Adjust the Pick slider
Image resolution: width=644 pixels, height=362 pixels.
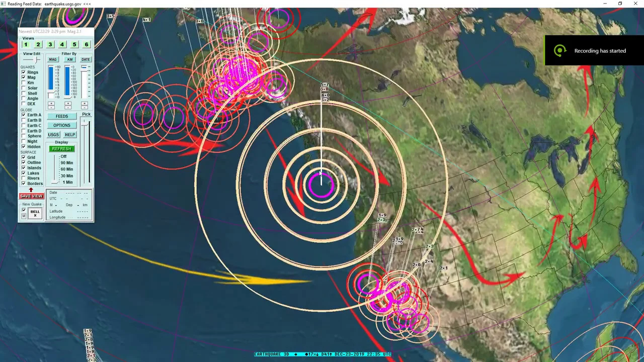[85, 124]
